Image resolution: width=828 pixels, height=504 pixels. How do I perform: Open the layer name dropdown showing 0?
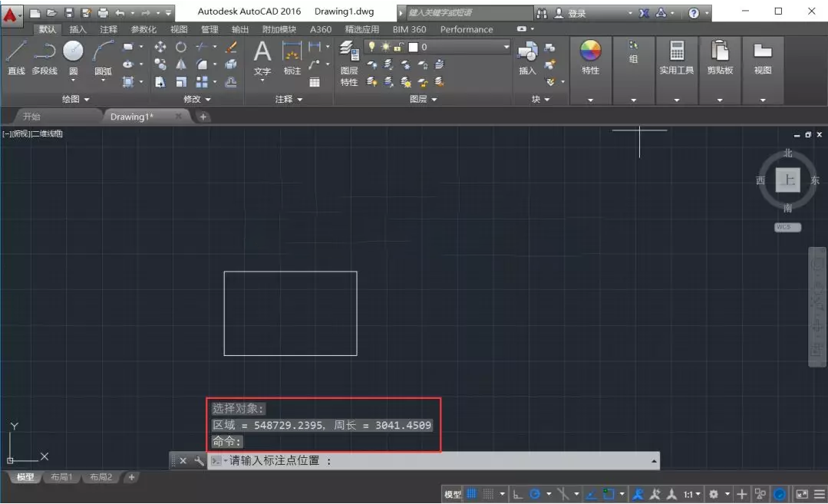click(460, 48)
